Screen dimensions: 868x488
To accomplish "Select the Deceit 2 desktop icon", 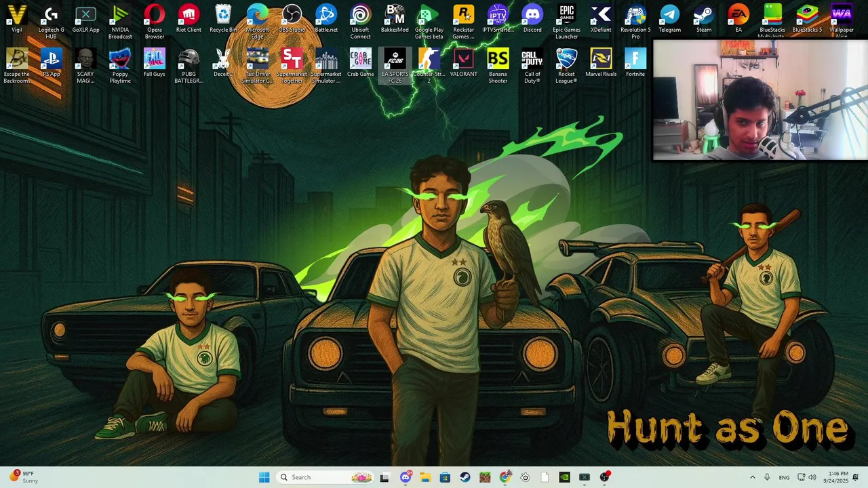I will point(223,63).
